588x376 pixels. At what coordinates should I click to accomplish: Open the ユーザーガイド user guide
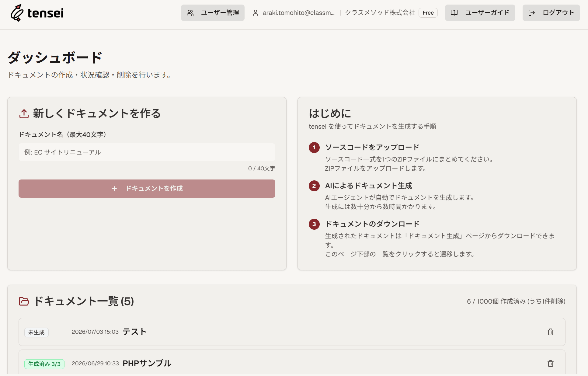tap(480, 13)
